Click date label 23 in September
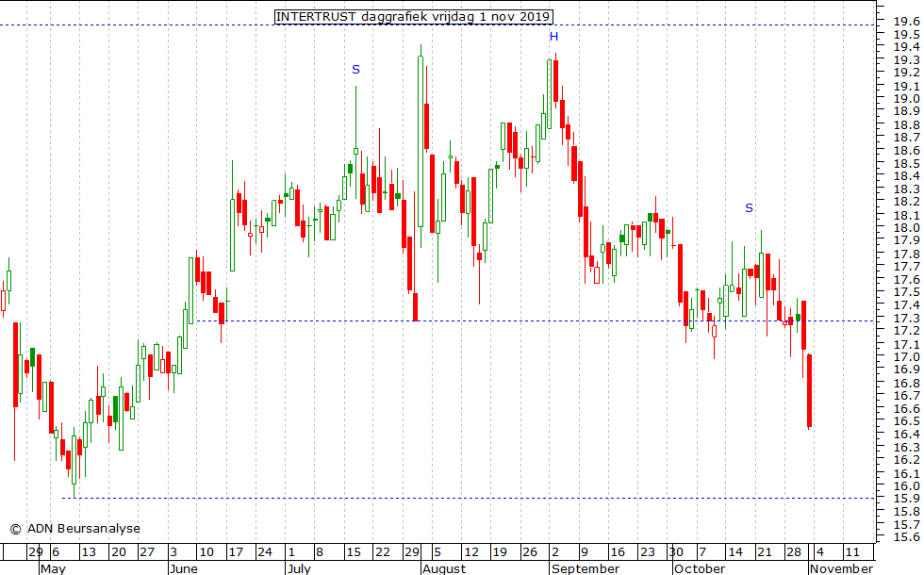The height and width of the screenshot is (575, 924). 648,552
